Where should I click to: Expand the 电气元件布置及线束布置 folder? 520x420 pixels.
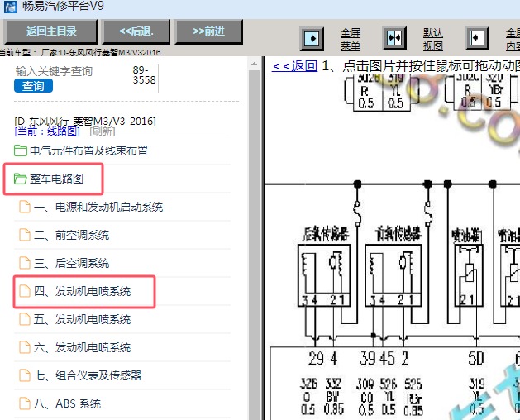(88, 150)
